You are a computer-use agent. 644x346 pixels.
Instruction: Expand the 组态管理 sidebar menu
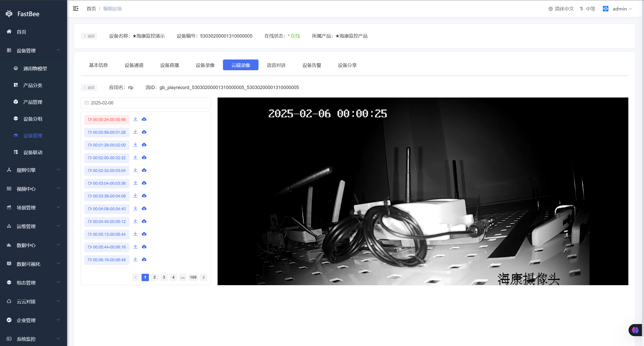click(34, 283)
